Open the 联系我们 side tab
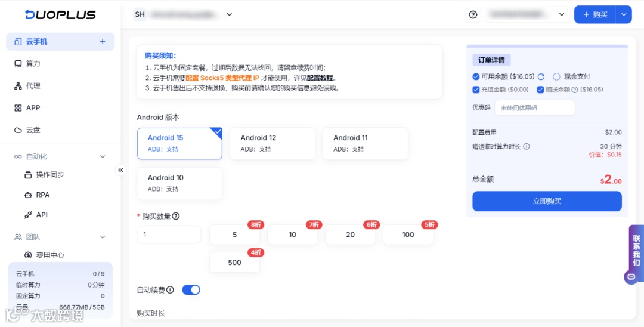 coord(636,251)
